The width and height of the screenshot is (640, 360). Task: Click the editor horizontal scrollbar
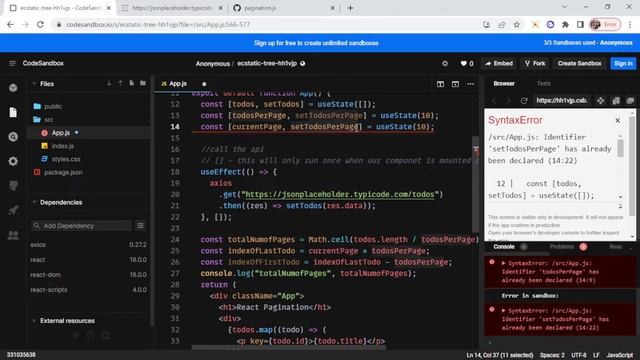(289, 348)
